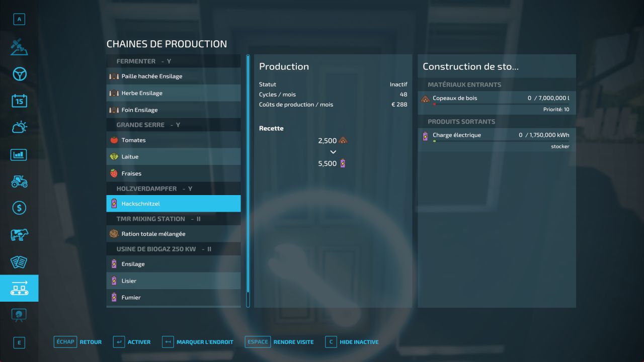Click the Charge électrique output entry
This screenshot has width=644, height=362.
click(497, 140)
